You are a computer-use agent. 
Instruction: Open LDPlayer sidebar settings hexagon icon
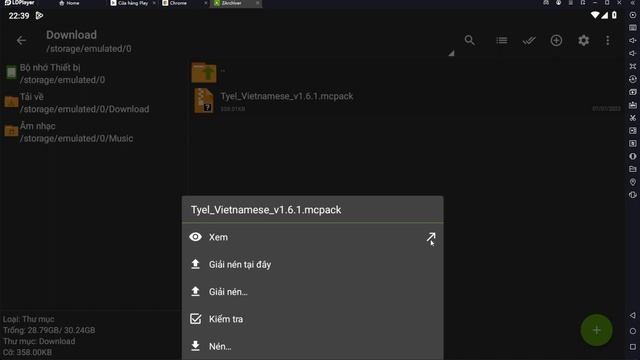click(x=633, y=15)
